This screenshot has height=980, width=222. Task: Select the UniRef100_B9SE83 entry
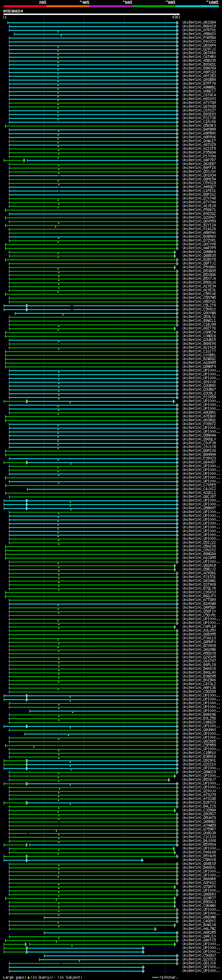pyautogui.click(x=199, y=114)
